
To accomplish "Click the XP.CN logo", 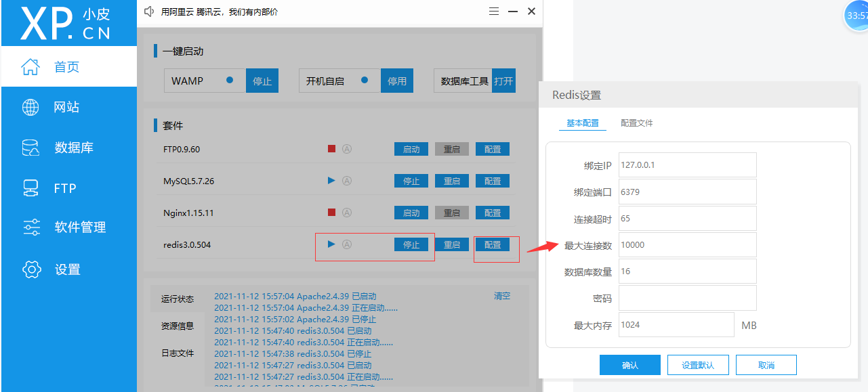I will pos(66,24).
